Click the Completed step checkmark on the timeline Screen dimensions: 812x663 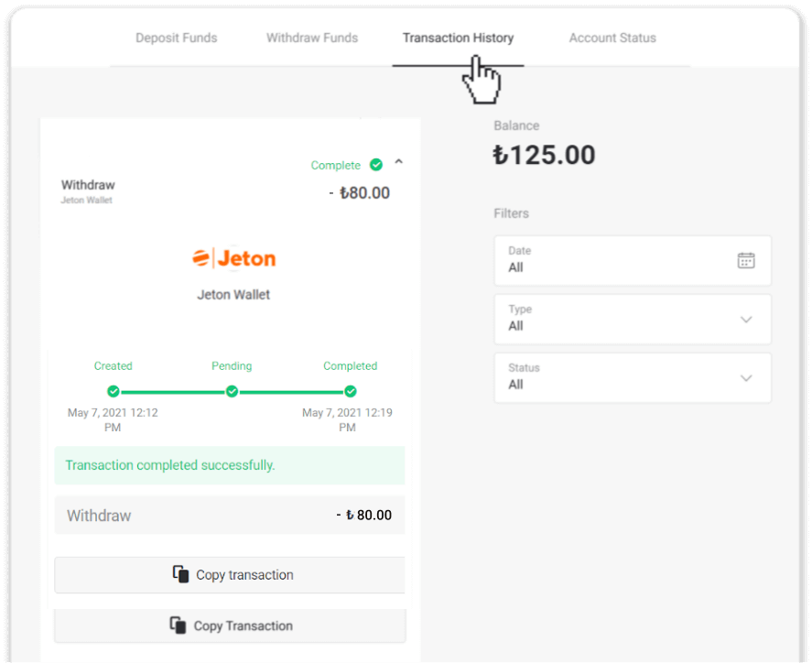[x=350, y=390]
